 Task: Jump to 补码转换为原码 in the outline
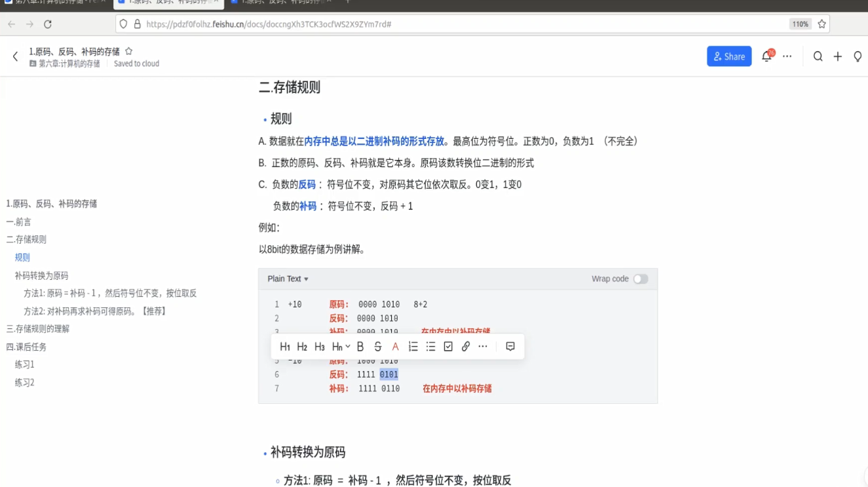coord(41,276)
